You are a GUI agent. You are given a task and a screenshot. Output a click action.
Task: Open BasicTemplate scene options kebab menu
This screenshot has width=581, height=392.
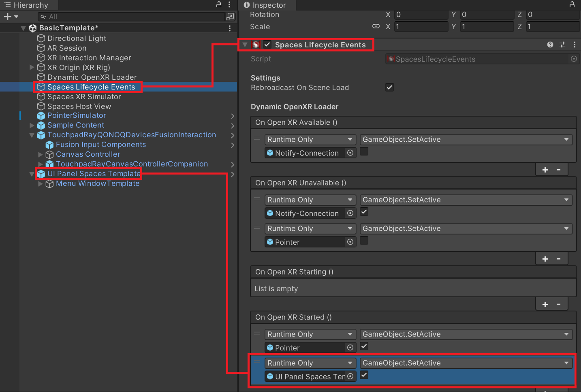pyautogui.click(x=230, y=28)
